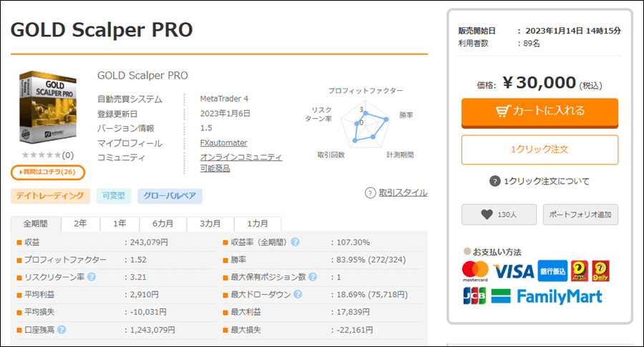This screenshot has height=347, width=644.
Task: Switch to the 2年 tab
Action: [x=80, y=224]
